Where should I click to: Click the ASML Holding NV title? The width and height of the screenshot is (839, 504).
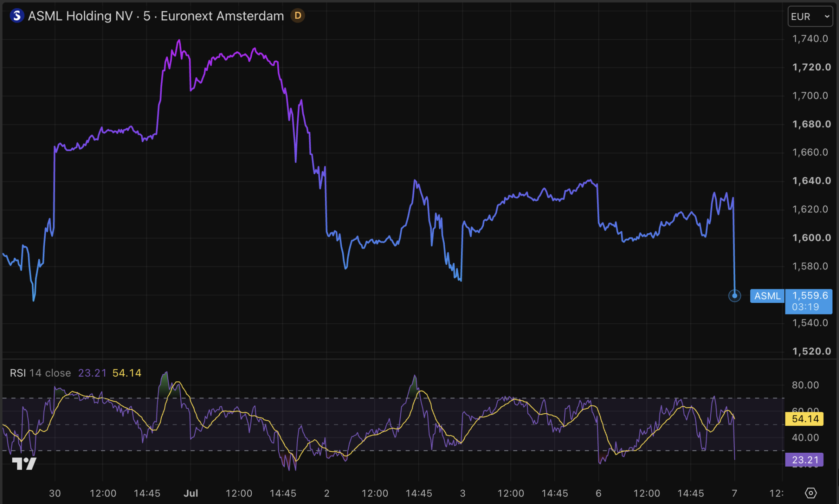(80, 16)
